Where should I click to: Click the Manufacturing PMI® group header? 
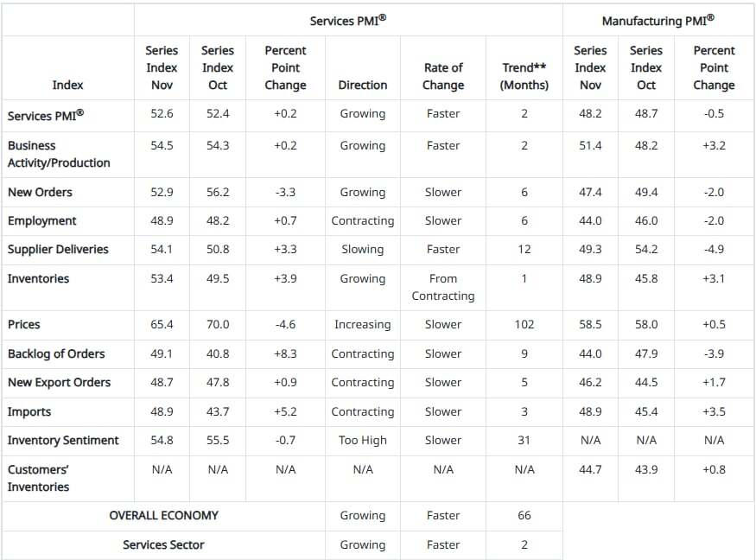tap(658, 21)
